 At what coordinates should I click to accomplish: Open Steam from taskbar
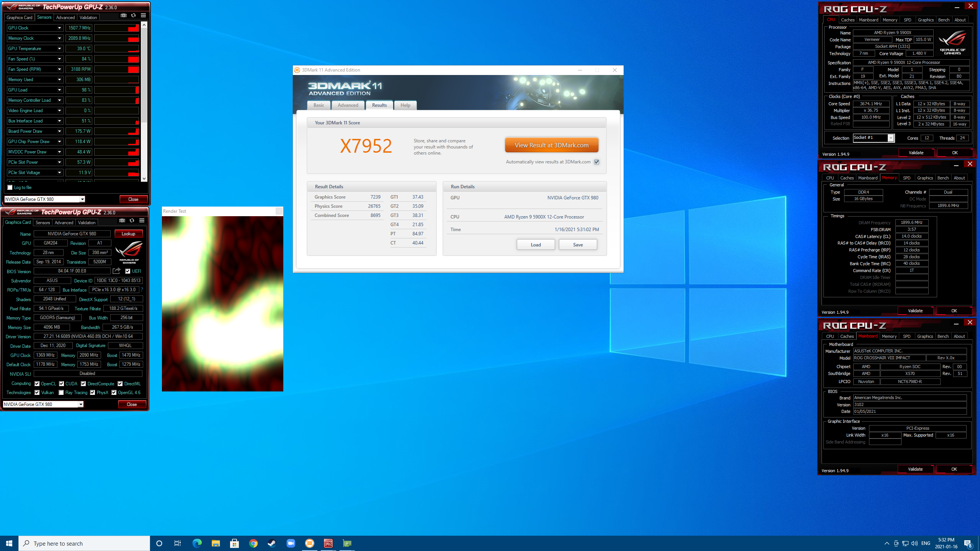coord(272,543)
